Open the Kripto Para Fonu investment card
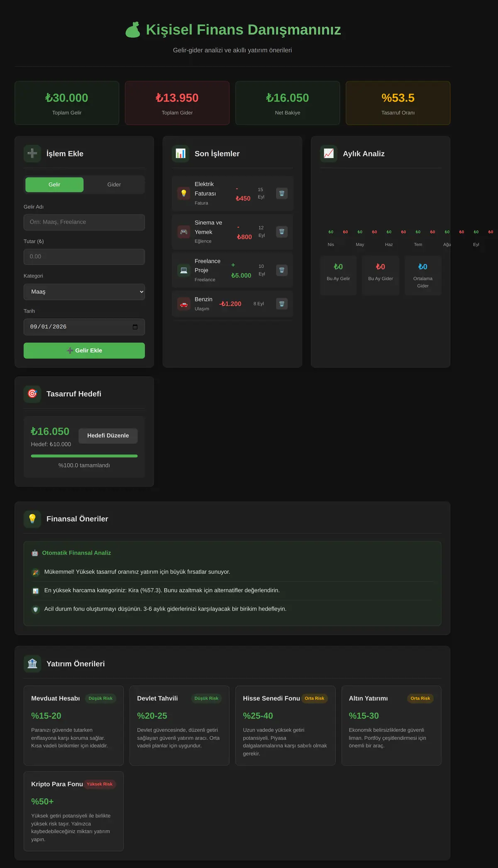The height and width of the screenshot is (868, 498). click(x=73, y=811)
